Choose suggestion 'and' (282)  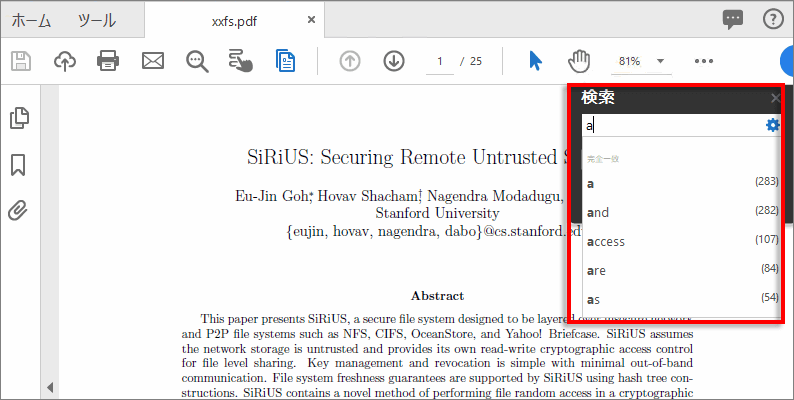point(682,212)
